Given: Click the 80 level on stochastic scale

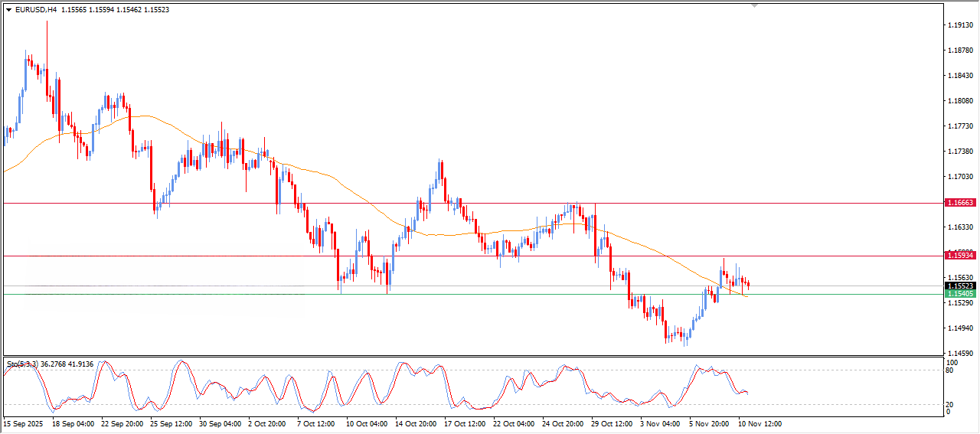Looking at the screenshot, I should (x=952, y=371).
